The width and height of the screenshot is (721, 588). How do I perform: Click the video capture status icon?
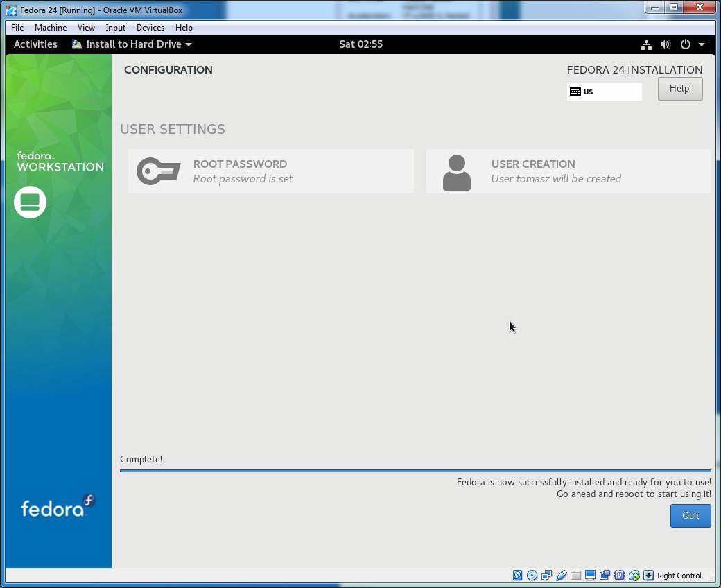click(605, 575)
